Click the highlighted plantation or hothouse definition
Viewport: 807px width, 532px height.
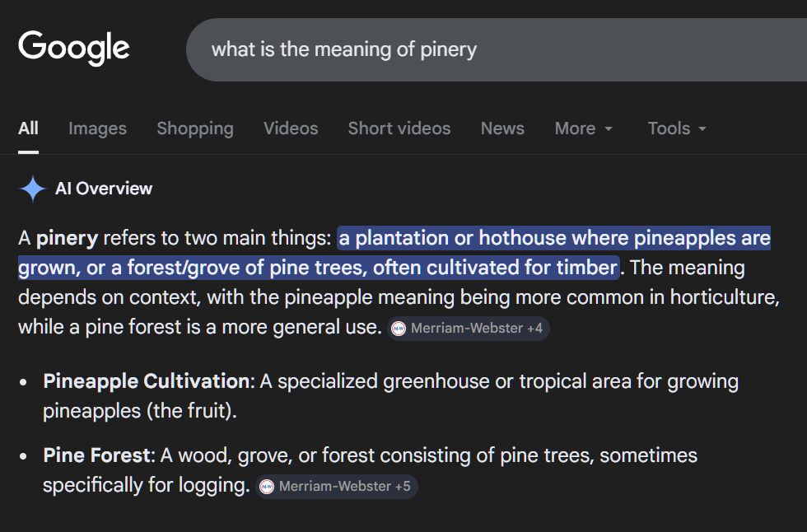point(554,240)
